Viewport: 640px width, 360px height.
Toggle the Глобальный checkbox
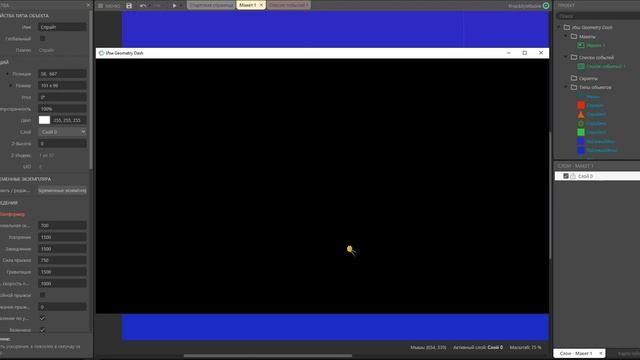click(42, 38)
